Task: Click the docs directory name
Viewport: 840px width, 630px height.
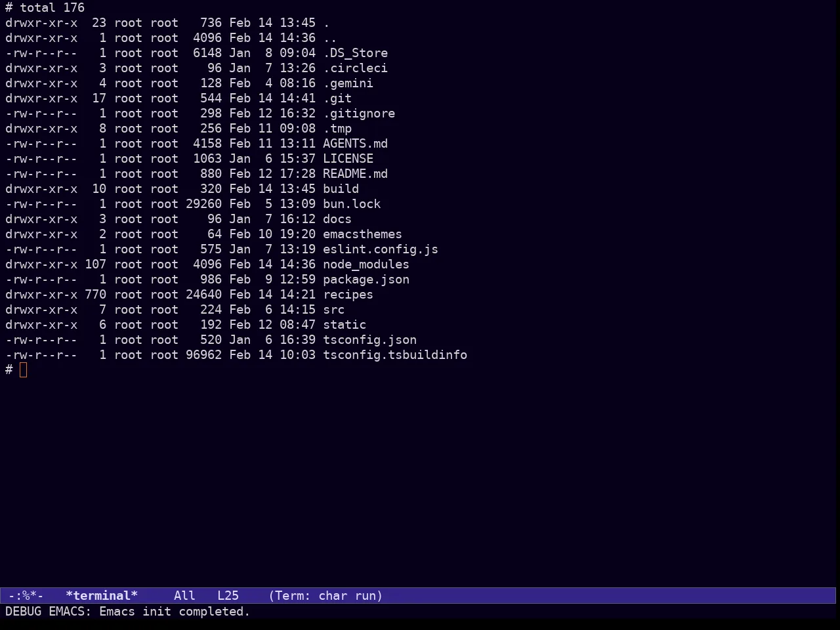Action: point(337,219)
